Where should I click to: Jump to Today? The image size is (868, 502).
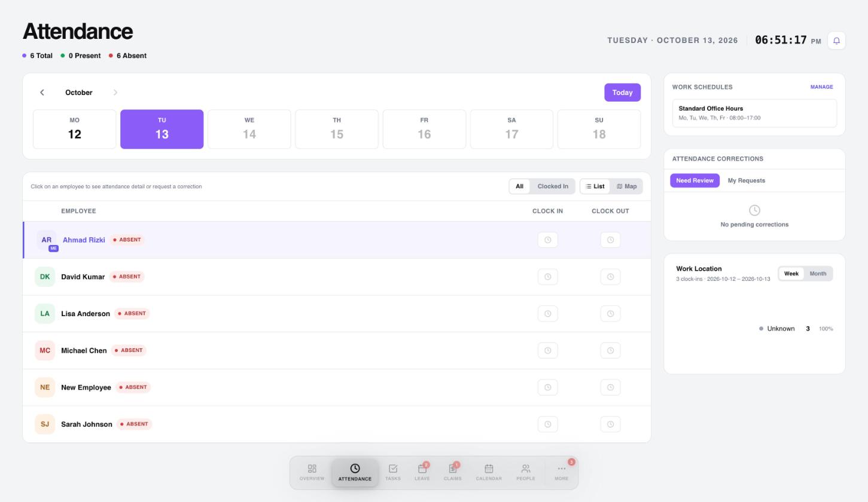click(x=622, y=93)
